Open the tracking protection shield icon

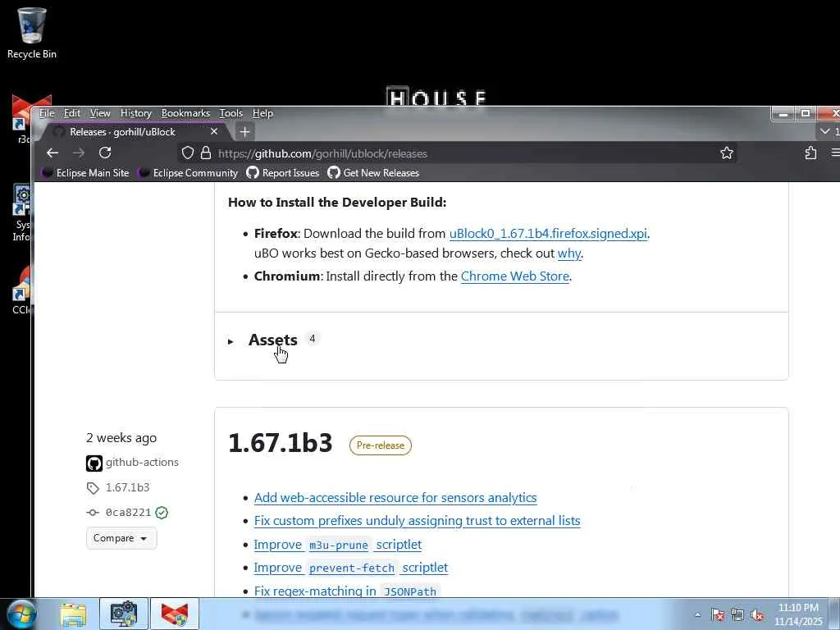coord(188,153)
